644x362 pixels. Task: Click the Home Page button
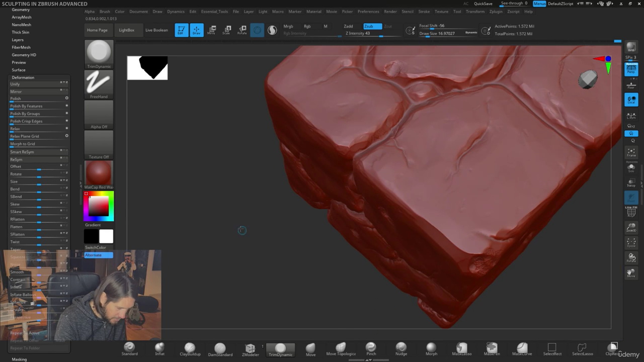pyautogui.click(x=97, y=30)
